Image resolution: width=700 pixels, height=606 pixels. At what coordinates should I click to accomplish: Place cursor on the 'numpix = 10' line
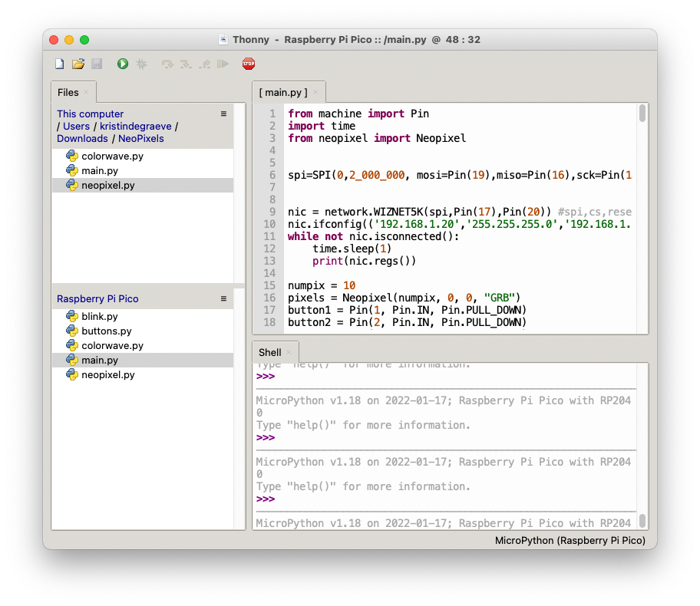322,285
